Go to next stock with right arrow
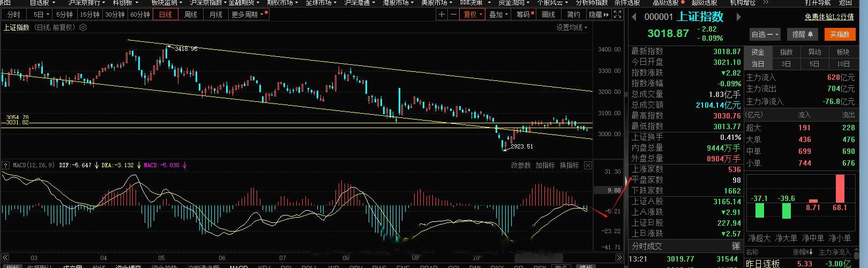The image size is (868, 268). pos(738,17)
